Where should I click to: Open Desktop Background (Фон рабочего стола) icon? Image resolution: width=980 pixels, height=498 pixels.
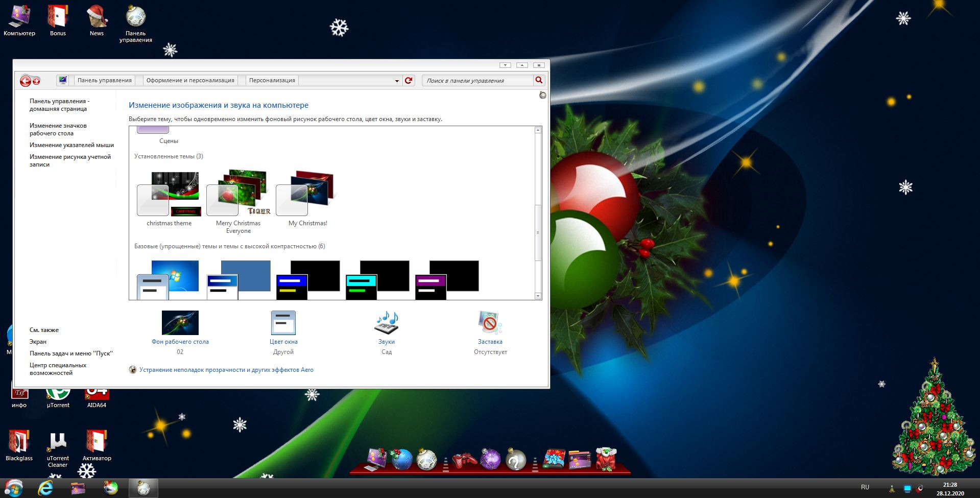(x=180, y=323)
